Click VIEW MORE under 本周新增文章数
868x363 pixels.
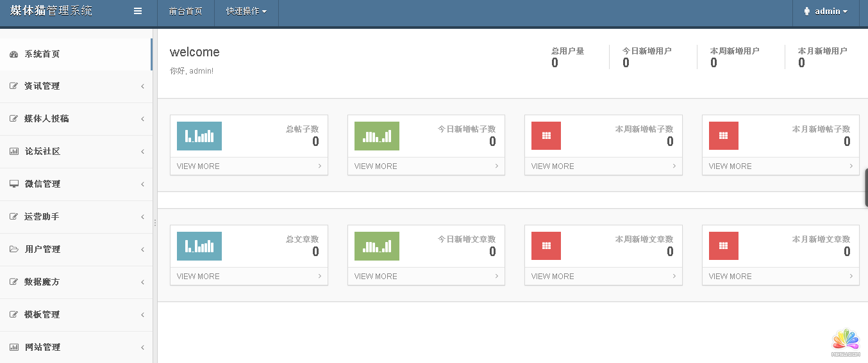553,277
